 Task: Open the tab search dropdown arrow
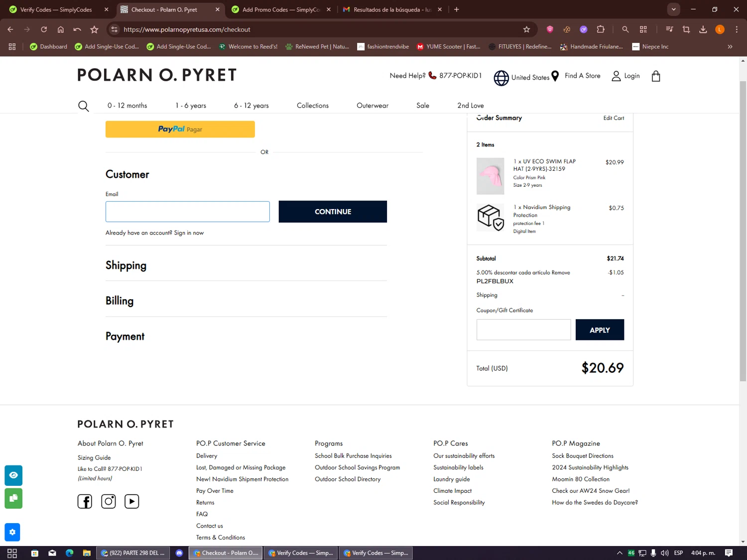click(673, 9)
